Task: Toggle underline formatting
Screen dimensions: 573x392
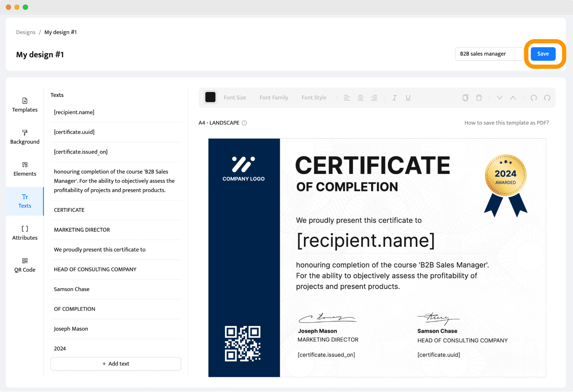Action: point(408,98)
